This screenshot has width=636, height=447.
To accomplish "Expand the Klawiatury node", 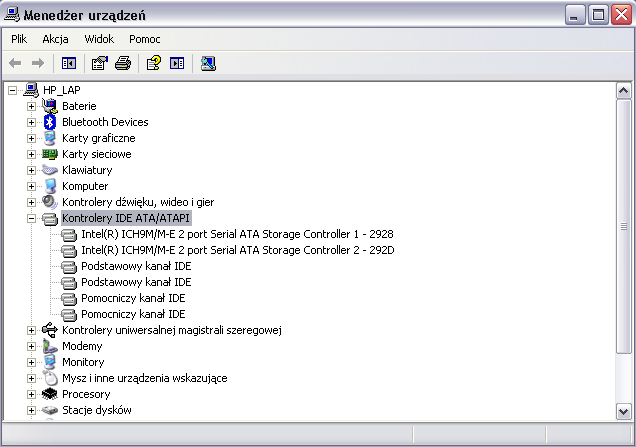I will (x=31, y=170).
